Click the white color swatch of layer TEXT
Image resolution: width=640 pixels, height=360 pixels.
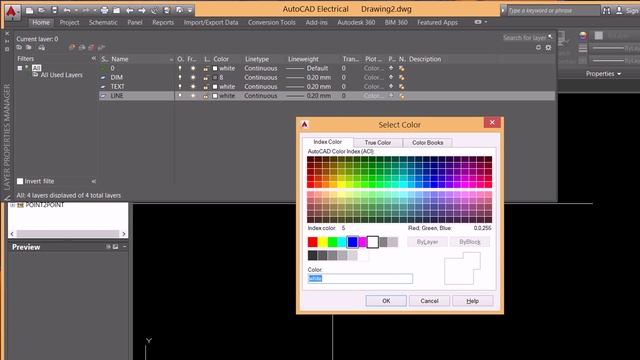[x=215, y=87]
